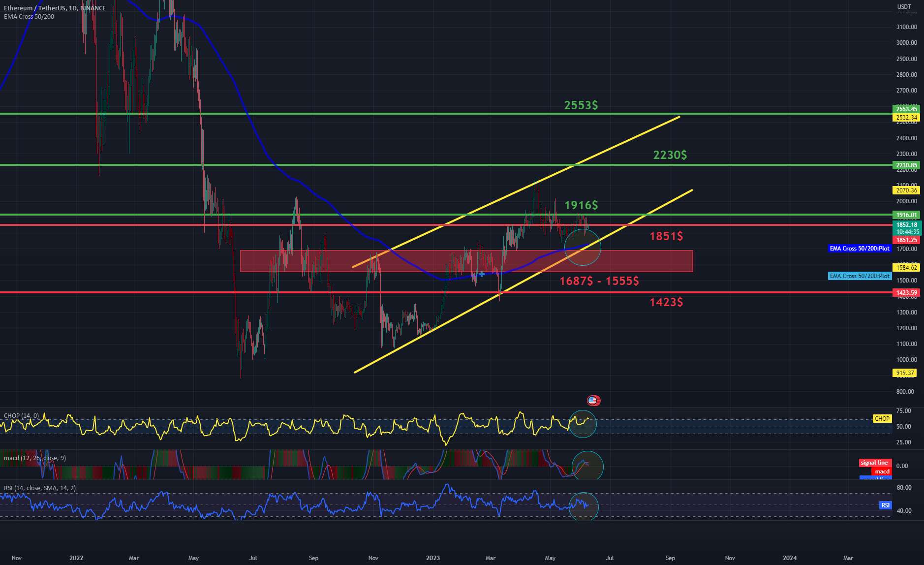This screenshot has width=924, height=565.
Task: Click the light blue EMA Cross 50/200:Plot tag
Action: [860, 276]
